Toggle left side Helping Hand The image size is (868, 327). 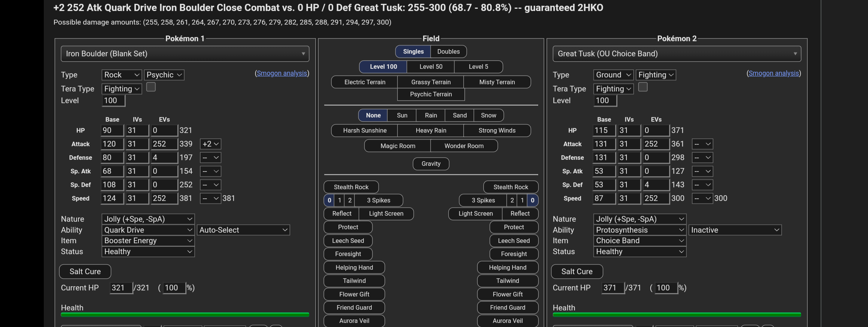click(x=354, y=267)
